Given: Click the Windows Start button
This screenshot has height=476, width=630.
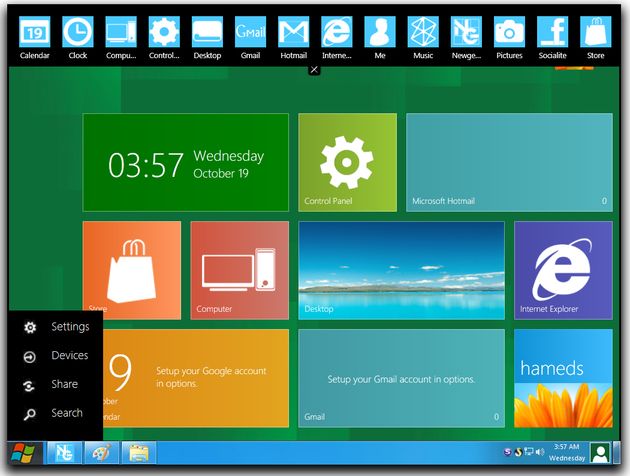Looking at the screenshot, I should [22, 453].
